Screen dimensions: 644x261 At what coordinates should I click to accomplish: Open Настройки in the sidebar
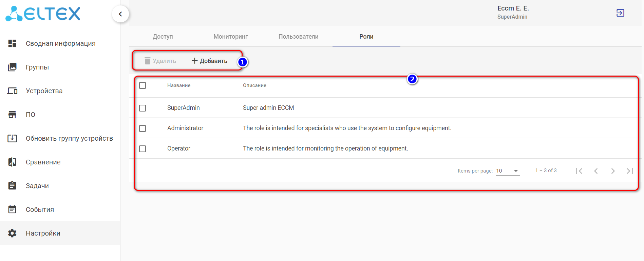pos(43,233)
